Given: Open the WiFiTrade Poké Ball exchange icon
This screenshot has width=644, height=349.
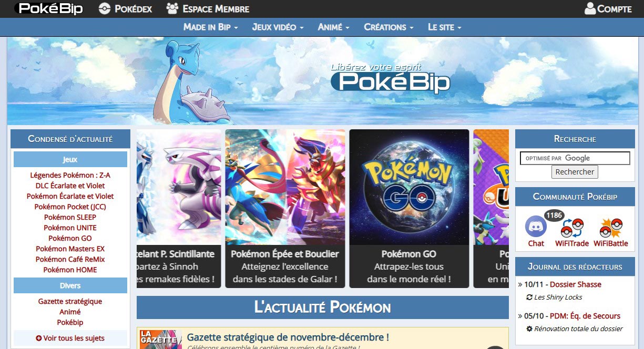Looking at the screenshot, I should [x=572, y=228].
